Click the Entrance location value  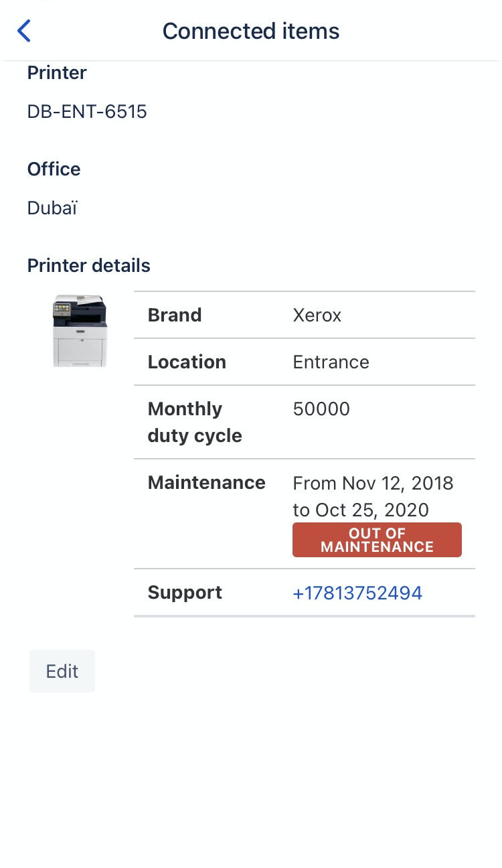331,362
